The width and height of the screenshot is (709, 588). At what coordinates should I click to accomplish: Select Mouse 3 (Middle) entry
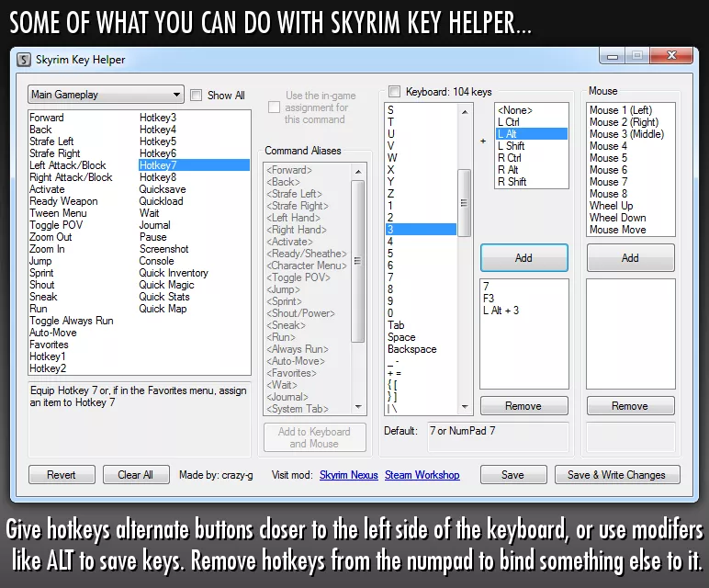626,134
